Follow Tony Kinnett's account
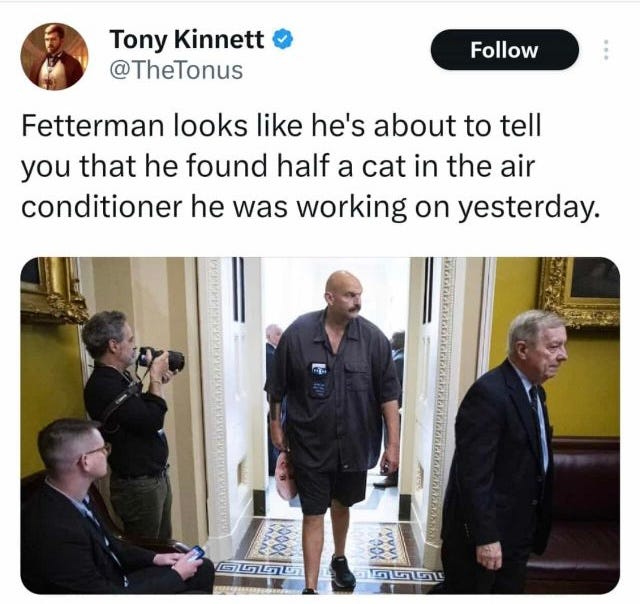Screen dimensions: 640x604 coord(504,50)
